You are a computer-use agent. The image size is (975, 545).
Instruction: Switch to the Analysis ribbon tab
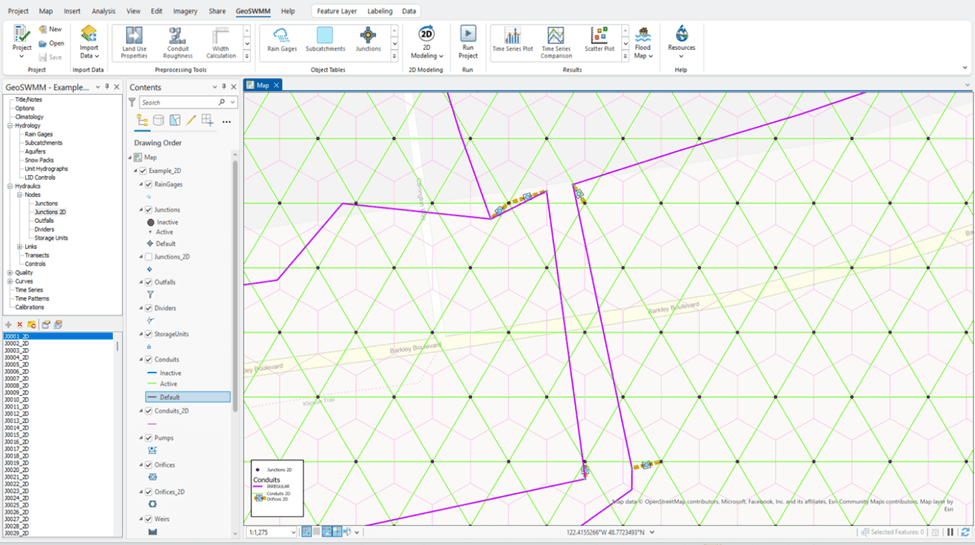point(103,11)
